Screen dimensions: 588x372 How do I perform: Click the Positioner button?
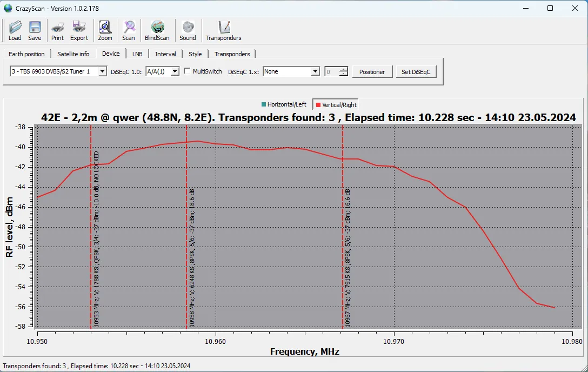coord(372,72)
